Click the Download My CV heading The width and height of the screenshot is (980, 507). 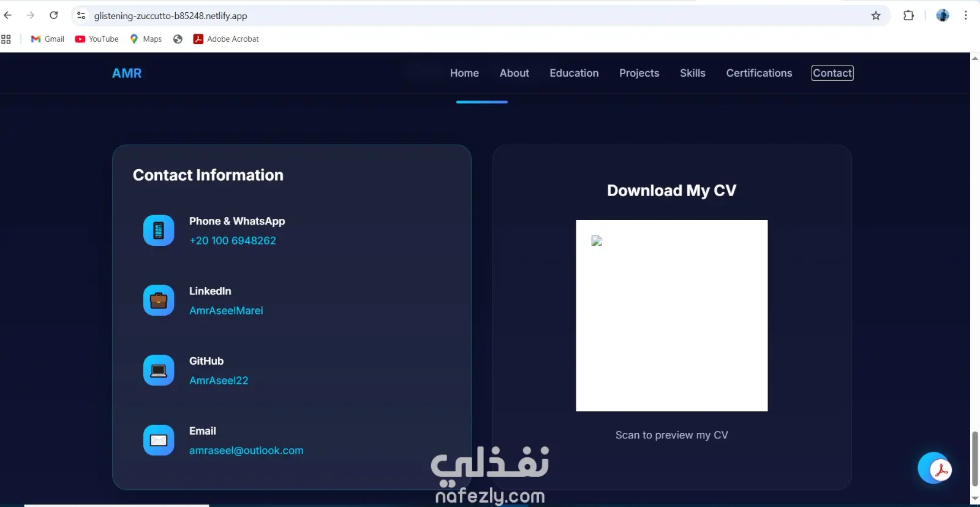(672, 191)
